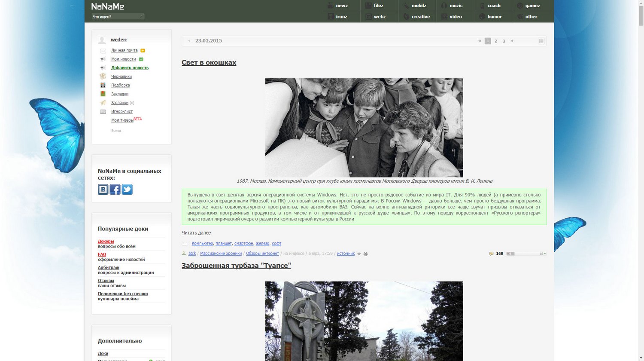Click the yellow plus next to Личная почта
Viewport: 644px width, 361px height.
coord(143,50)
